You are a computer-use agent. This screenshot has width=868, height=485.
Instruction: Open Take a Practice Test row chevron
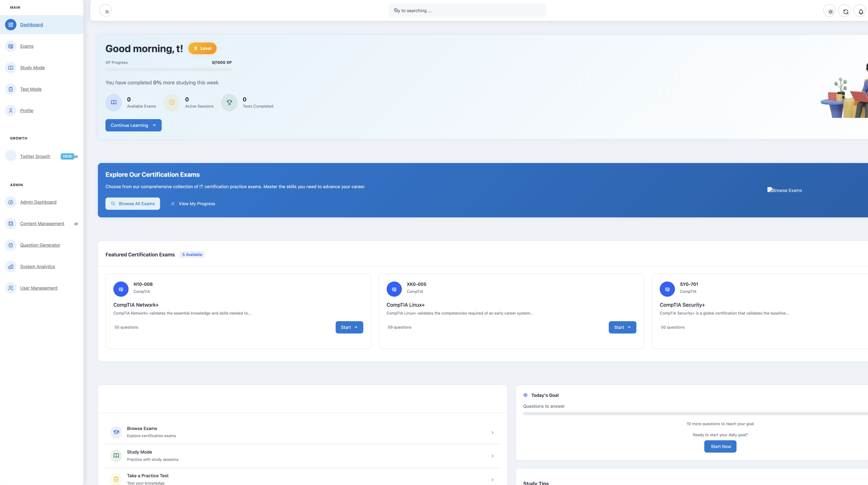coord(492,480)
